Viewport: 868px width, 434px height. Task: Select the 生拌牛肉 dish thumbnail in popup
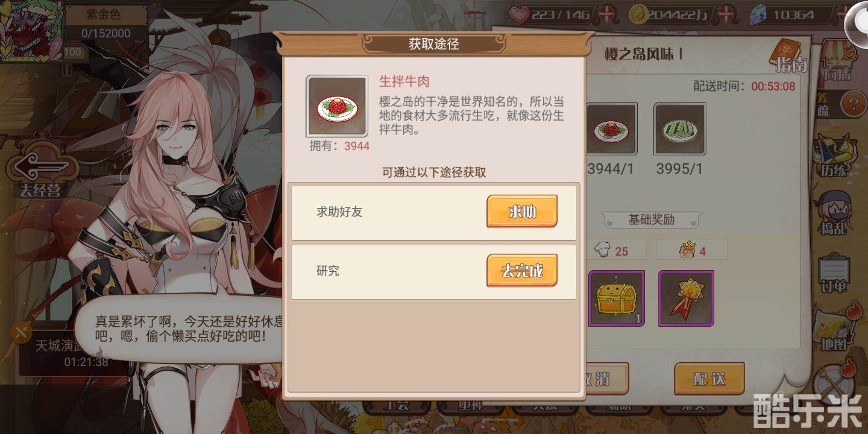pyautogui.click(x=337, y=106)
